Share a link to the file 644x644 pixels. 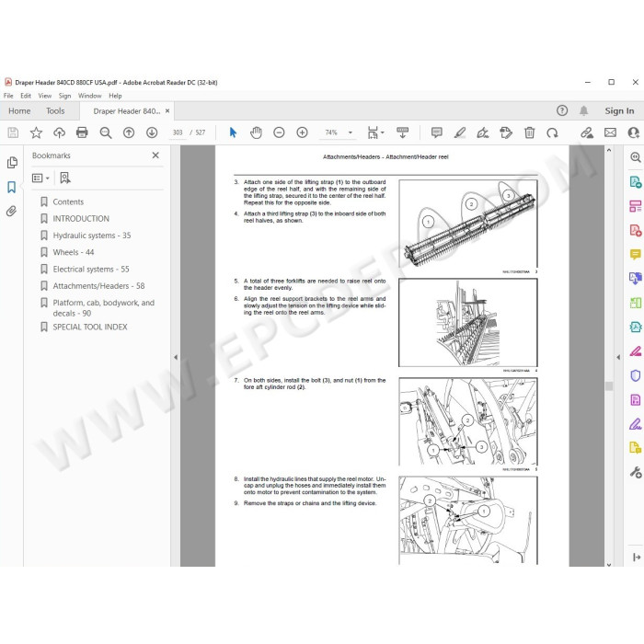coord(587,132)
